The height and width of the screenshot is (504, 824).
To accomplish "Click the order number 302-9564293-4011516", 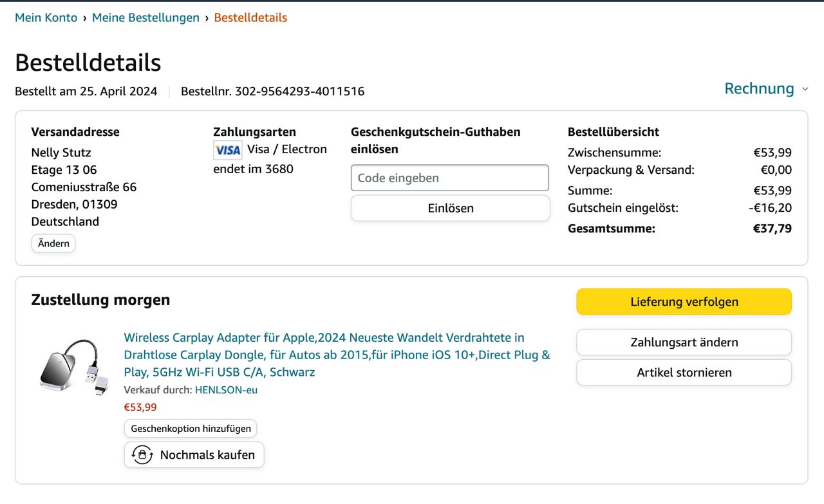I will pyautogui.click(x=299, y=91).
